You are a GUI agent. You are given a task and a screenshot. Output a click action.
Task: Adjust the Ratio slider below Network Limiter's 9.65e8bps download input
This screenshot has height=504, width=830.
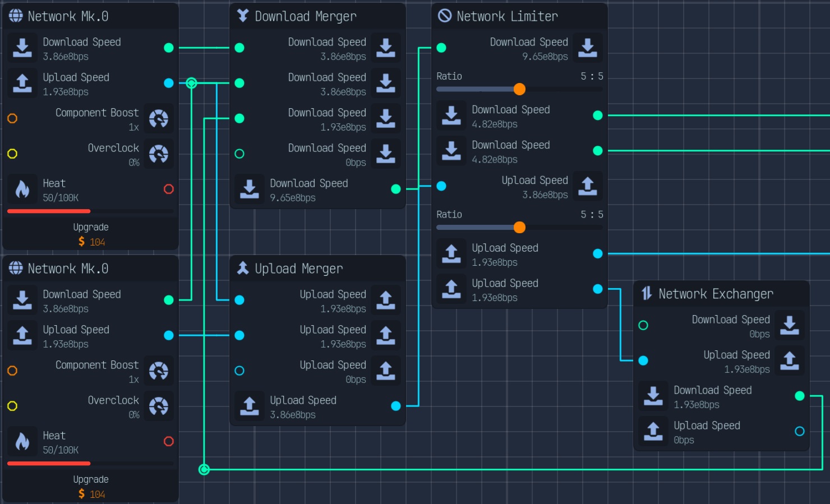(519, 89)
